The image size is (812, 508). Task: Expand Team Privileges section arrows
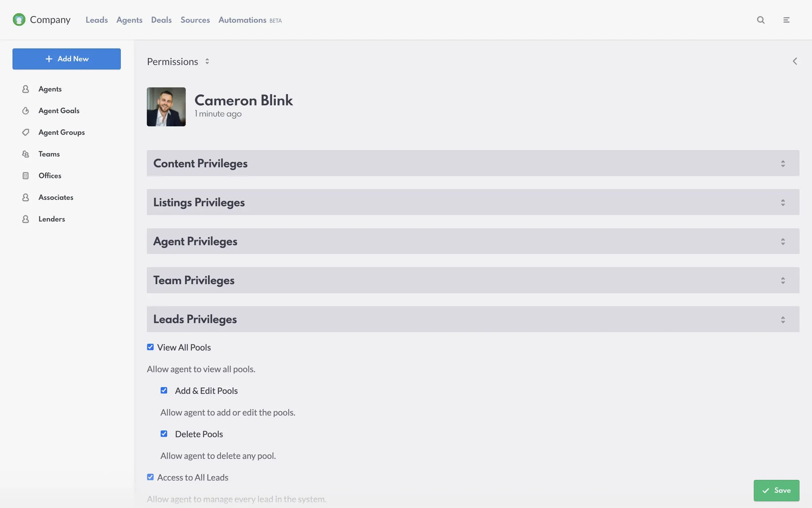783,280
